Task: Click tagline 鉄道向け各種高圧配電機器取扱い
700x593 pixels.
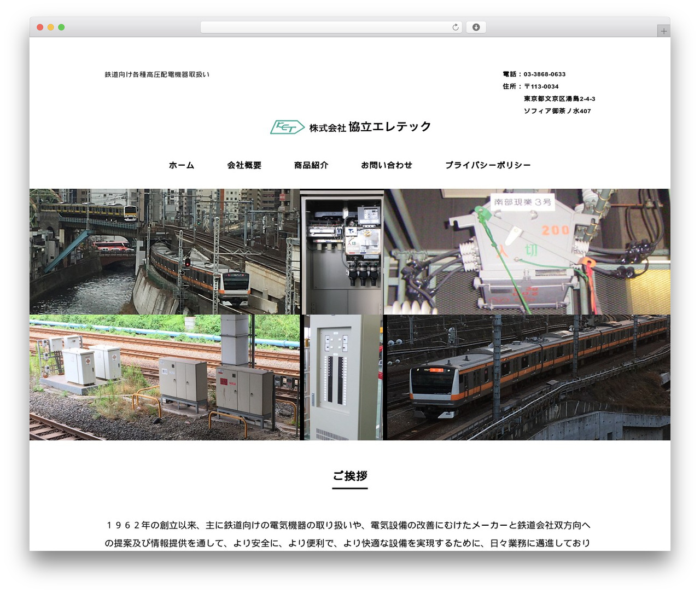Action: click(157, 74)
